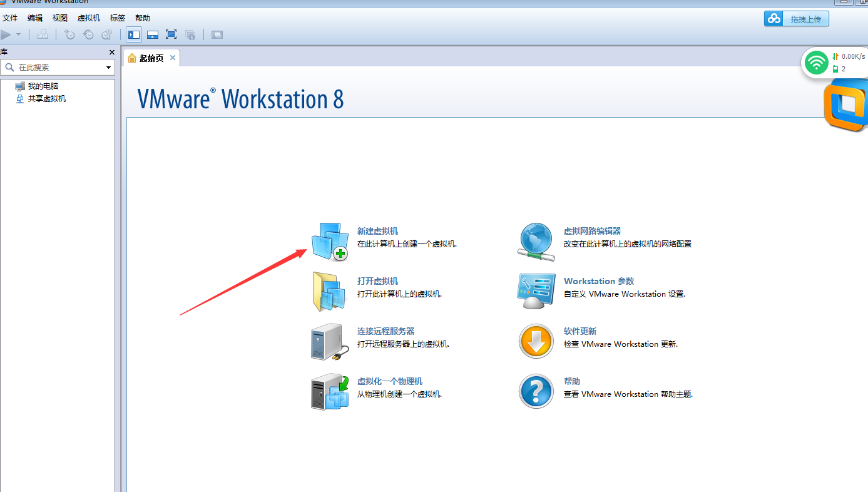Screen dimensions: 868x492
Task: Click the 虚拟网络编辑器 link
Action: point(592,231)
